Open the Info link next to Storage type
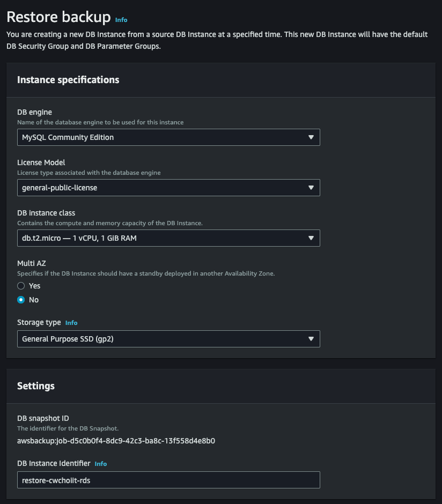Viewport: 442px width, 504px height. [x=71, y=323]
